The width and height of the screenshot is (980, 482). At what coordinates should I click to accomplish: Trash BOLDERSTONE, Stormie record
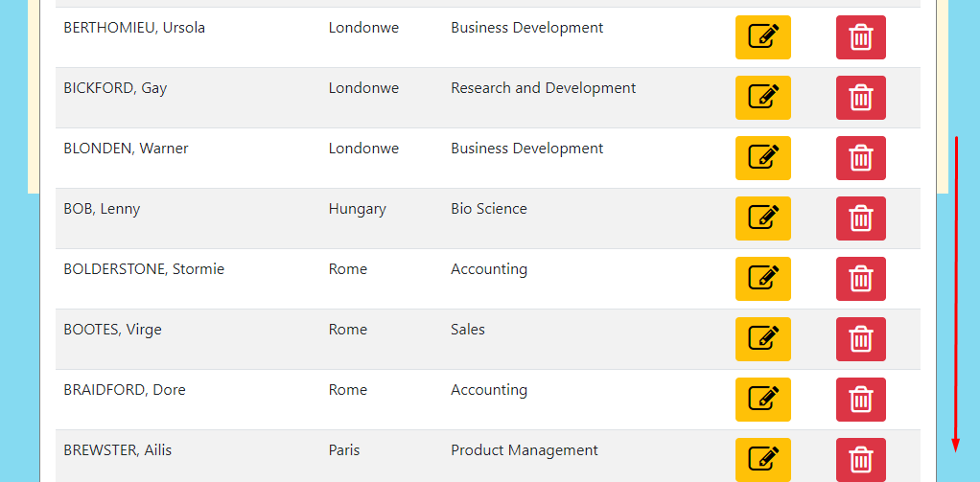860,279
